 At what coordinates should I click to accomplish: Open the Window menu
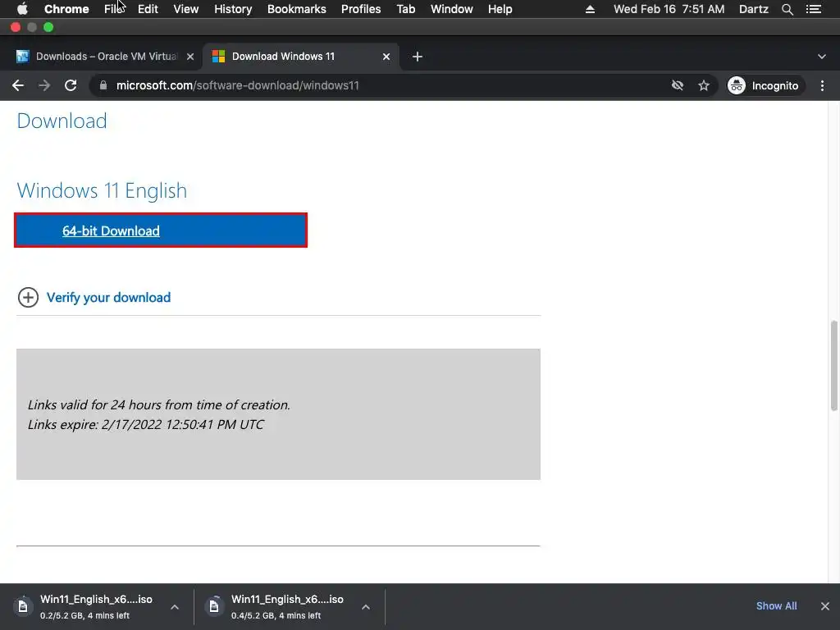(452, 9)
